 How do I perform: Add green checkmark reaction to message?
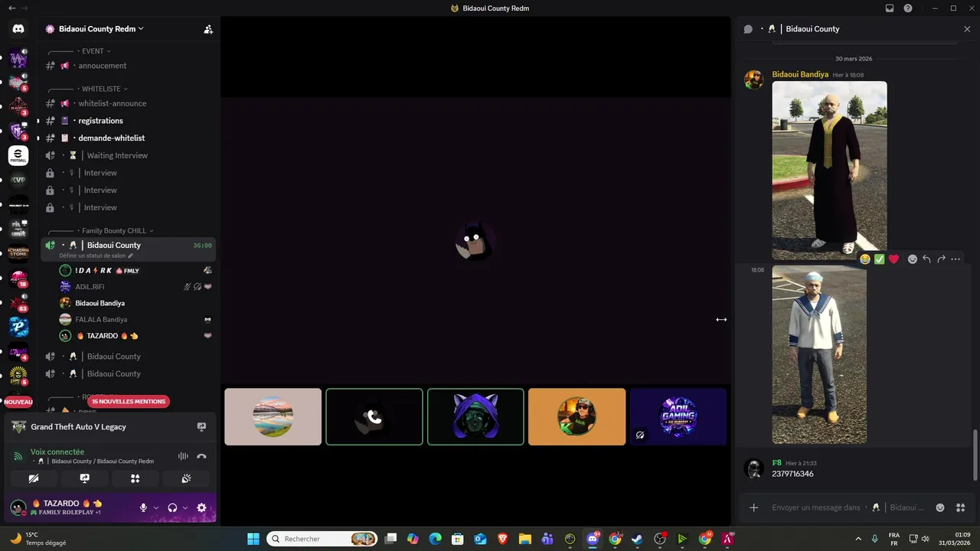pos(879,259)
